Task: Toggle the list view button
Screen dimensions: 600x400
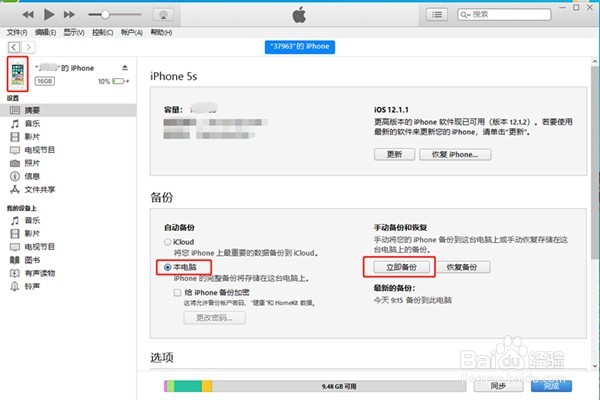Action: point(437,15)
